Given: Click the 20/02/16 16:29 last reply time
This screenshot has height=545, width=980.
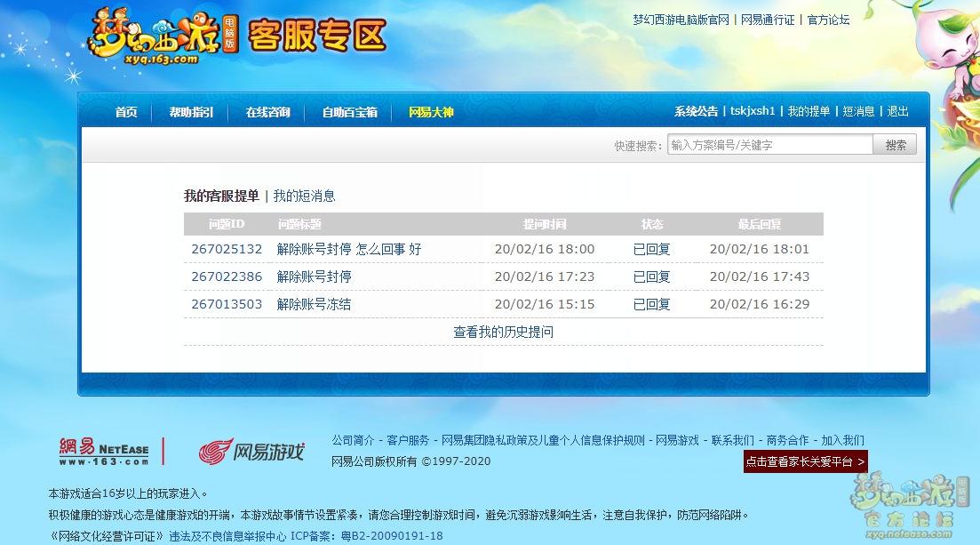Looking at the screenshot, I should (760, 304).
